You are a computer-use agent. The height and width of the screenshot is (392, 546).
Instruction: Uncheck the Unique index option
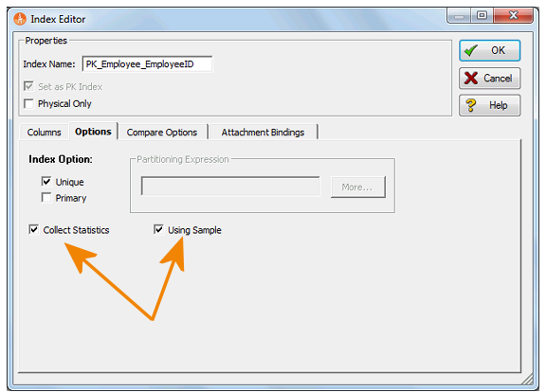[x=45, y=181]
